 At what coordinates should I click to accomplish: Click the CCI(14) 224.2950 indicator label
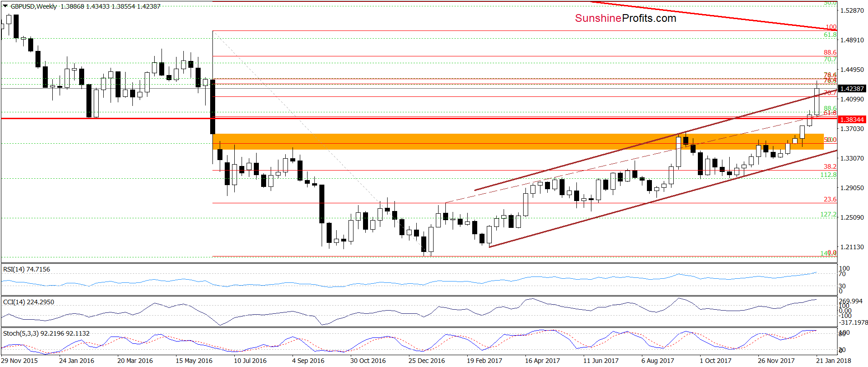(x=28, y=302)
